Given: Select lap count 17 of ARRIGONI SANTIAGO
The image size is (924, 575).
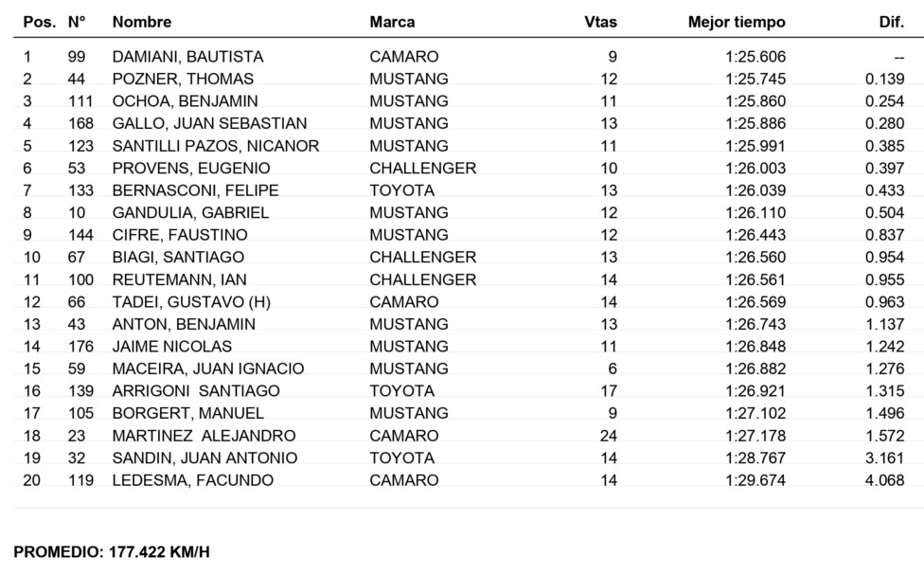Looking at the screenshot, I should (x=609, y=391).
